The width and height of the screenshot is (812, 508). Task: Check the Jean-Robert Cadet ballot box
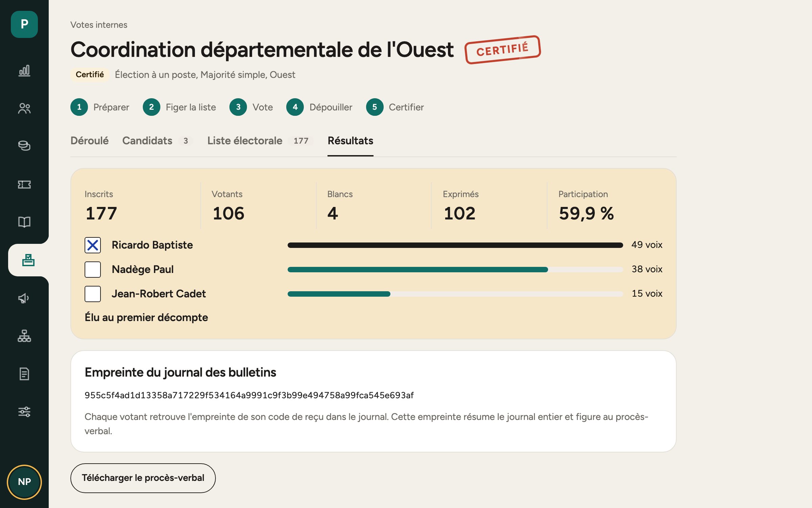tap(93, 294)
